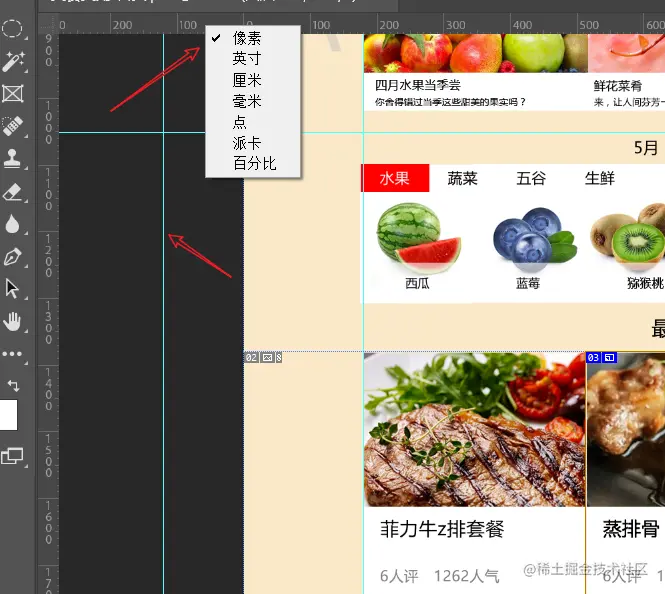The width and height of the screenshot is (665, 594).
Task: Click the 1262人气 text
Action: [467, 576]
